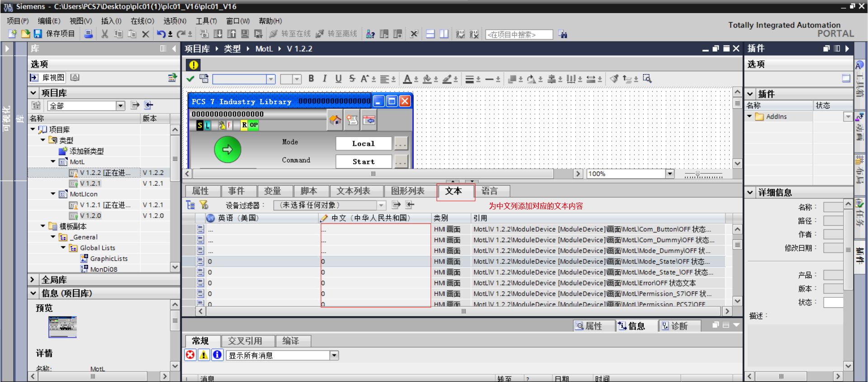The width and height of the screenshot is (868, 382).
Task: Open the 选项(N) menu
Action: pos(175,21)
